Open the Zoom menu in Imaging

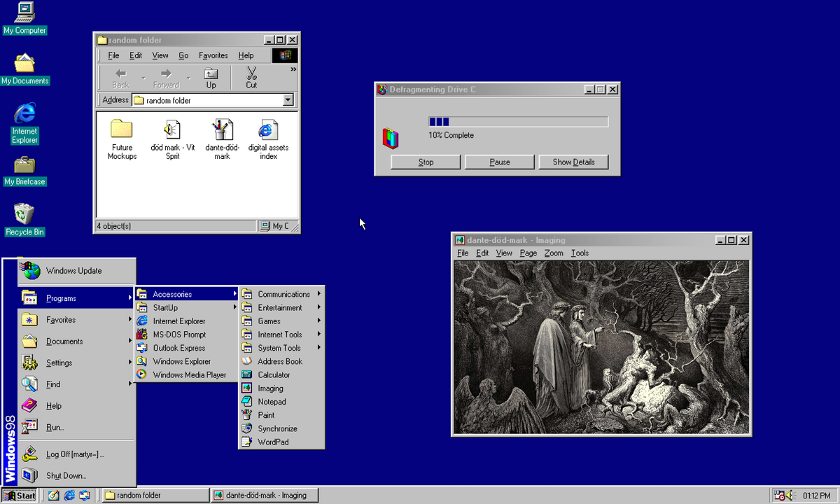(554, 253)
